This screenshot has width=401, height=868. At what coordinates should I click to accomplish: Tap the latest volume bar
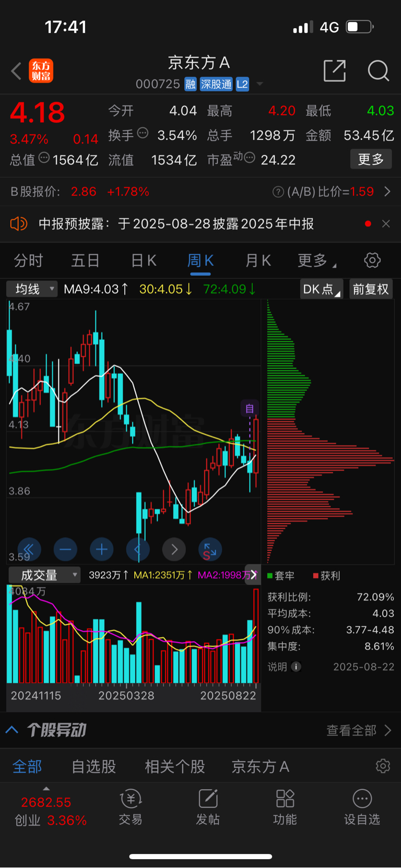[256, 635]
